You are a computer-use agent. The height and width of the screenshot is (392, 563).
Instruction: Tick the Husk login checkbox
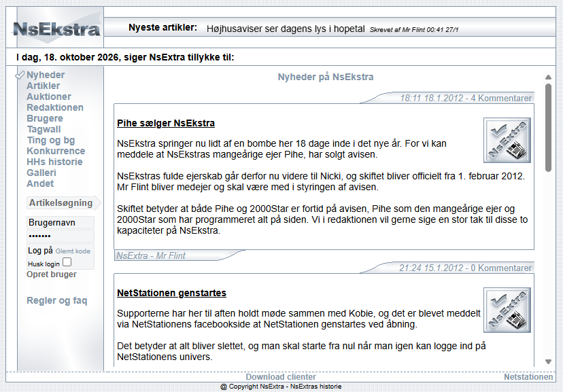pos(67,262)
